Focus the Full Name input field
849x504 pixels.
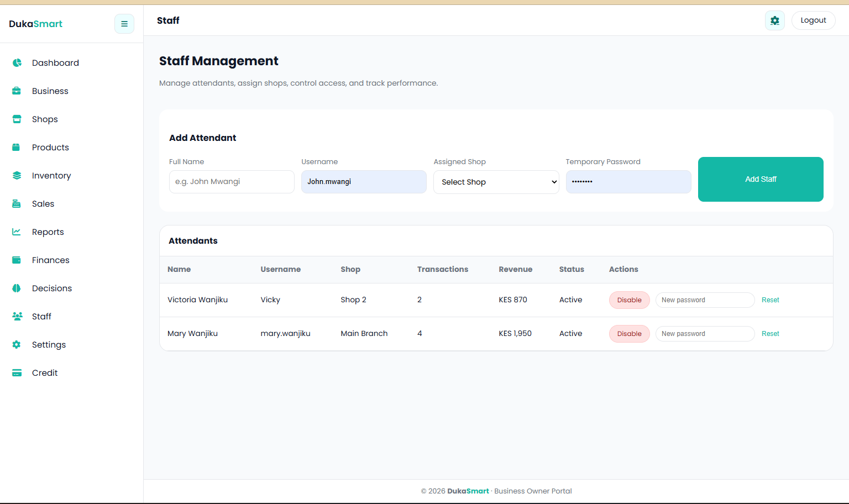tap(232, 182)
